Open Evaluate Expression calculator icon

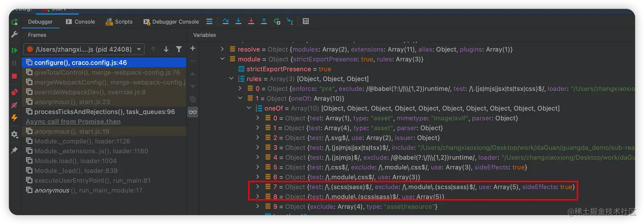(306, 21)
